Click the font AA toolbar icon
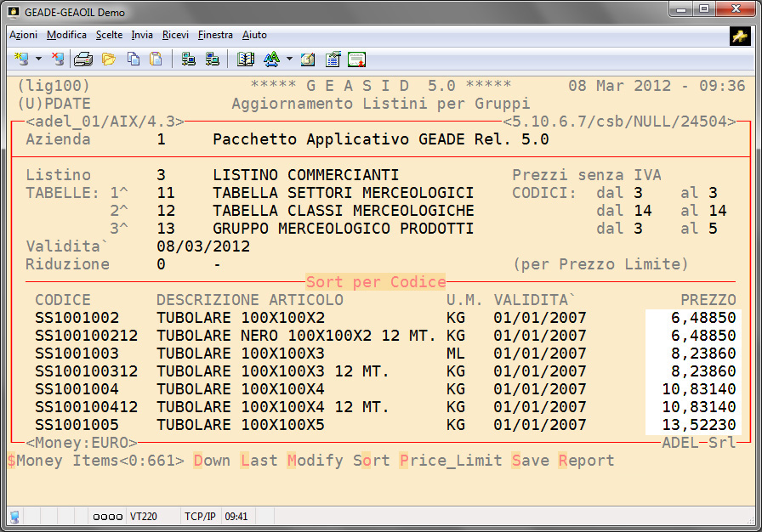Viewport: 762px width, 532px height. point(271,59)
